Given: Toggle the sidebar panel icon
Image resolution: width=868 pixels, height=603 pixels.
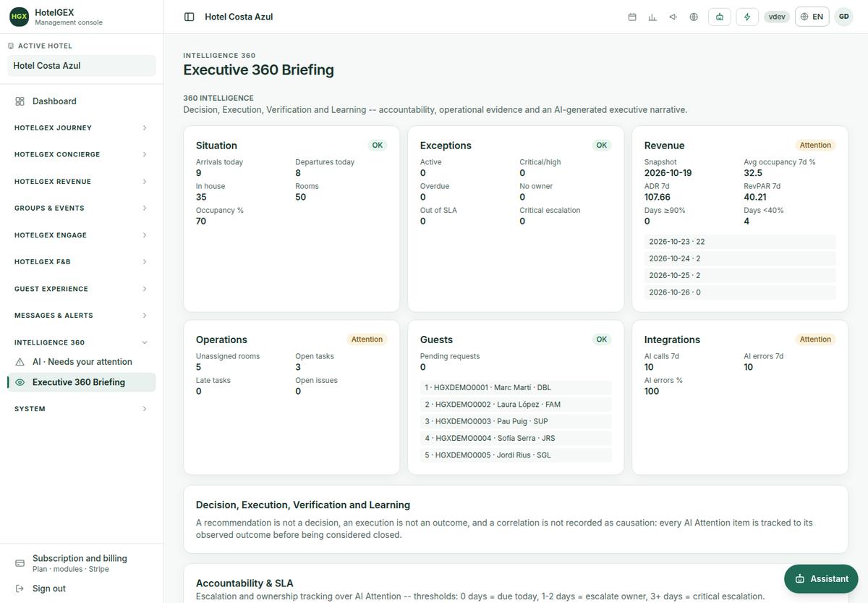Looking at the screenshot, I should tap(189, 17).
